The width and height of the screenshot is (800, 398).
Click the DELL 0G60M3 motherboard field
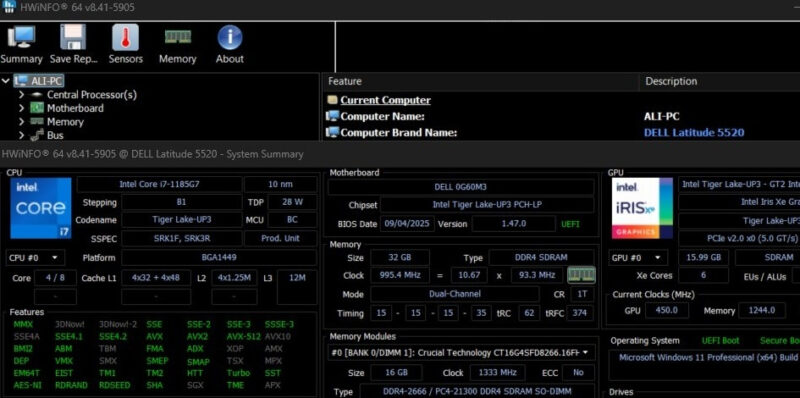click(461, 187)
